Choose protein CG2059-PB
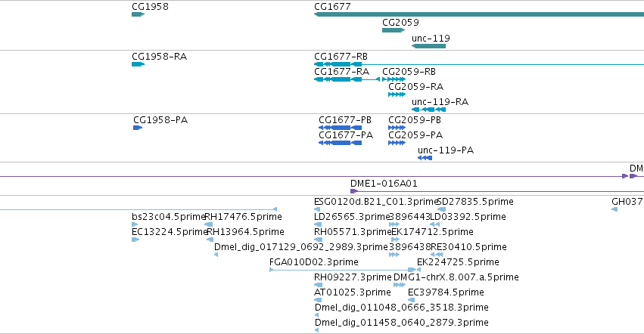The height and width of the screenshot is (334, 644). pyautogui.click(x=415, y=120)
